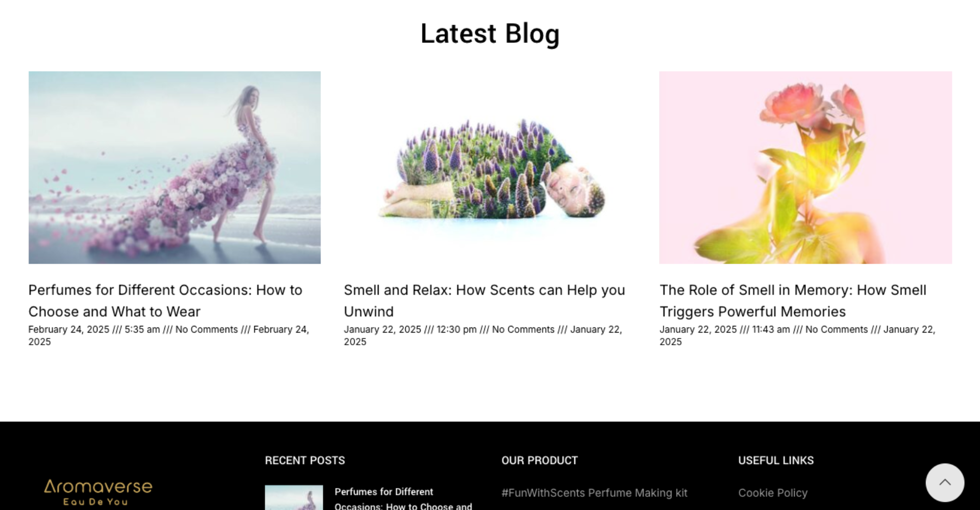This screenshot has width=980, height=510.
Task: Open 'Smell and Relax' blog post title
Action: coord(484,301)
